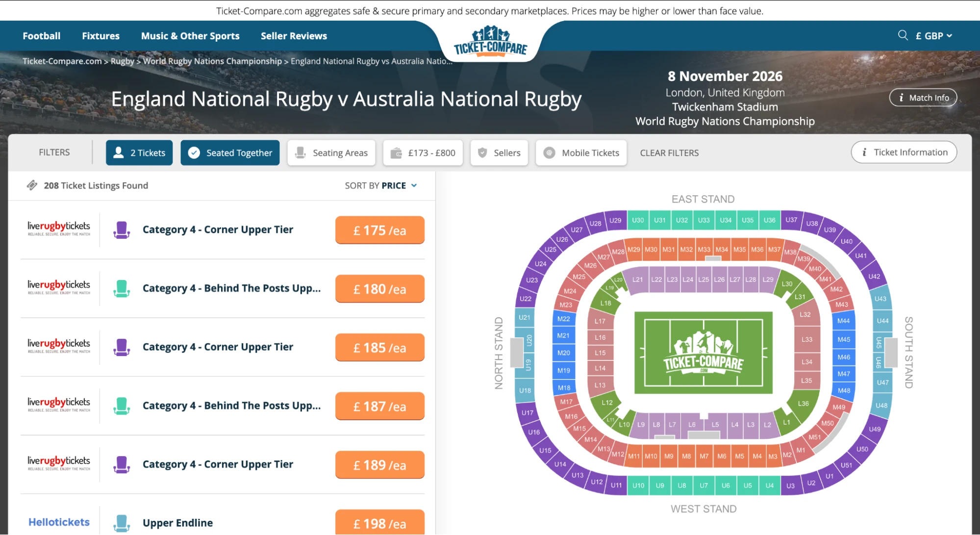This screenshot has width=980, height=535.
Task: Open the Football menu
Action: point(41,35)
